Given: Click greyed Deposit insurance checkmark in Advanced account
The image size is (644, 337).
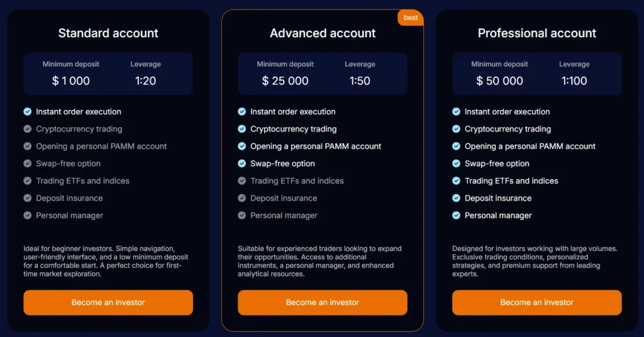Looking at the screenshot, I should pyautogui.click(x=242, y=198).
